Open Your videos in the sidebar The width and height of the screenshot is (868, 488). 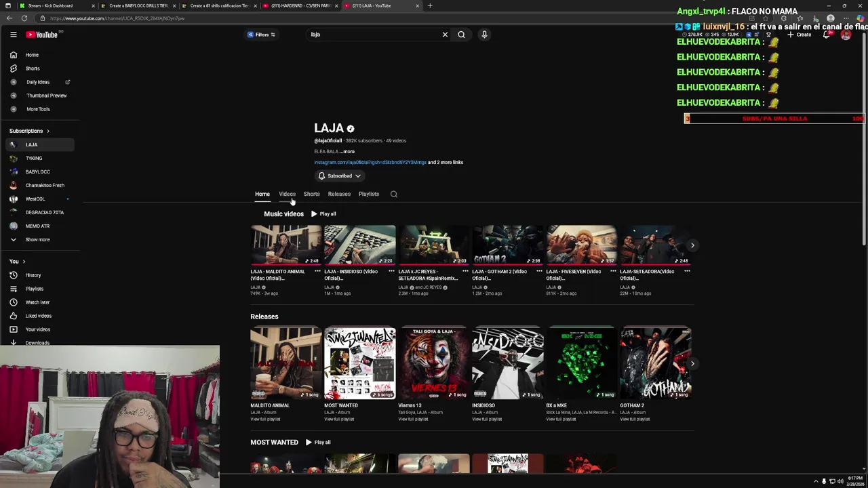[x=39, y=329]
